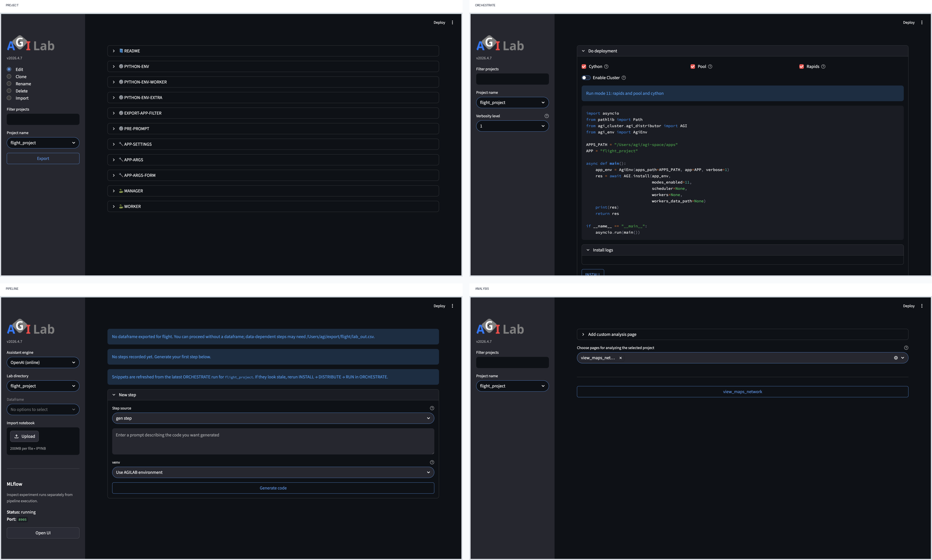
Task: Toggle the Enable Cluster switch
Action: coord(586,78)
